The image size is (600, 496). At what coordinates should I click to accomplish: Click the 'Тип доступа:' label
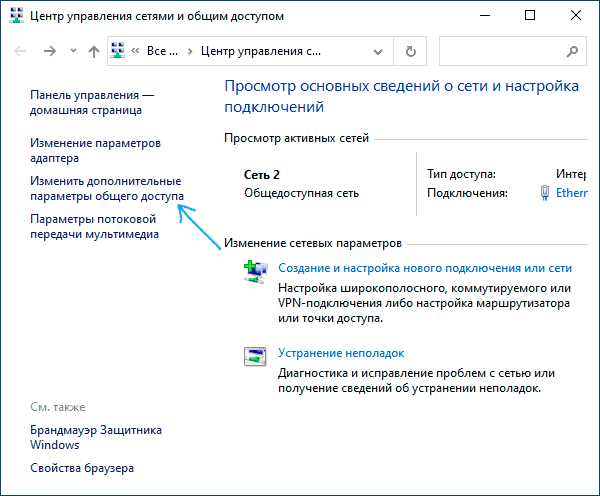(461, 174)
